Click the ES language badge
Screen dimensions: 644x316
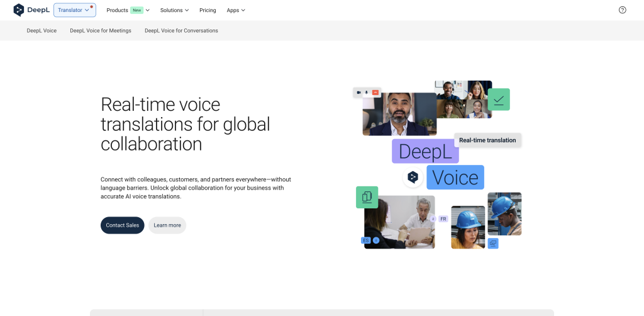(365, 240)
